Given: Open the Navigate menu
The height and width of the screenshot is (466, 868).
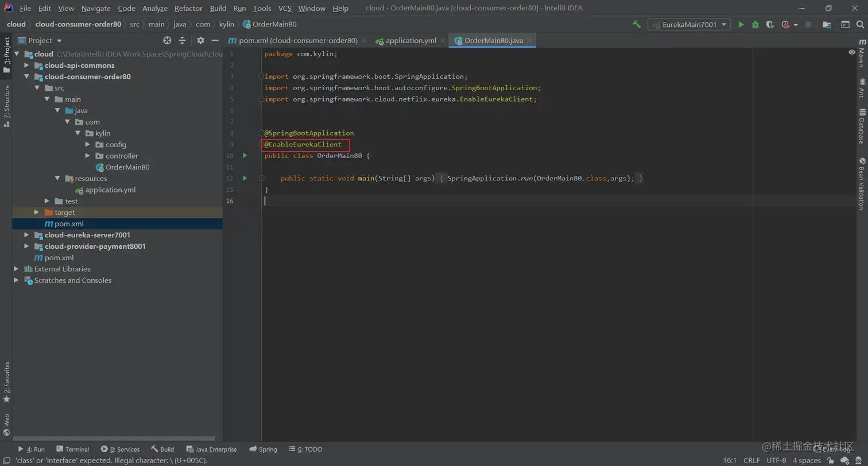Looking at the screenshot, I should [x=96, y=8].
